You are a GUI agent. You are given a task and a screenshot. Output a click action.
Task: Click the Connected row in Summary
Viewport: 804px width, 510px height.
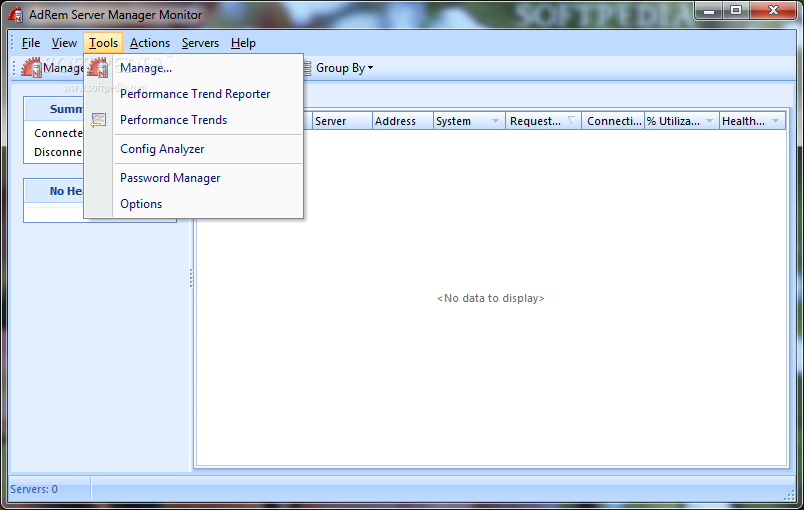coord(58,133)
